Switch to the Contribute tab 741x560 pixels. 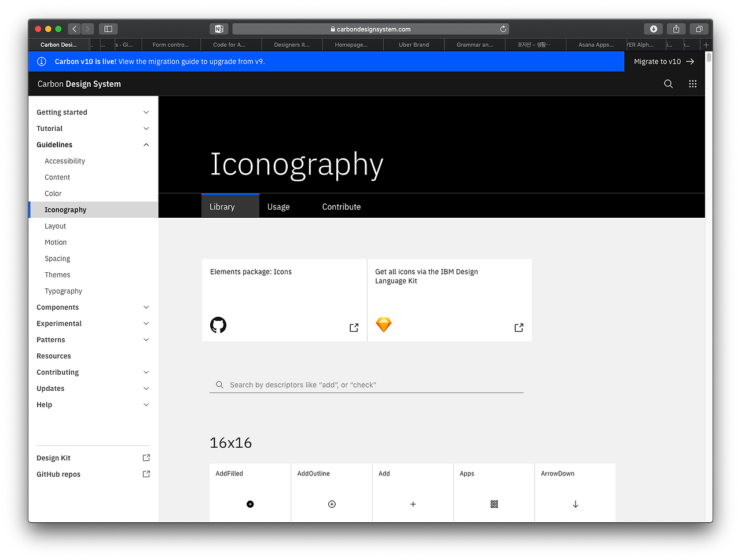point(342,206)
